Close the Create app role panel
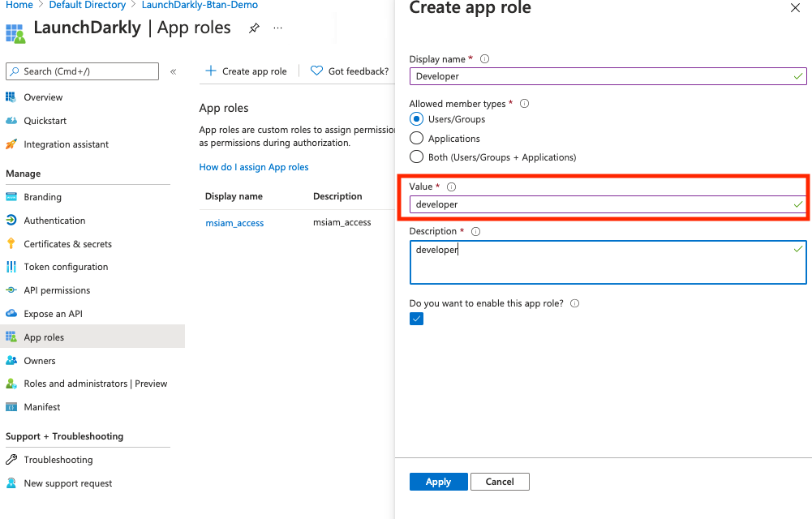This screenshot has width=812, height=519. (x=794, y=8)
